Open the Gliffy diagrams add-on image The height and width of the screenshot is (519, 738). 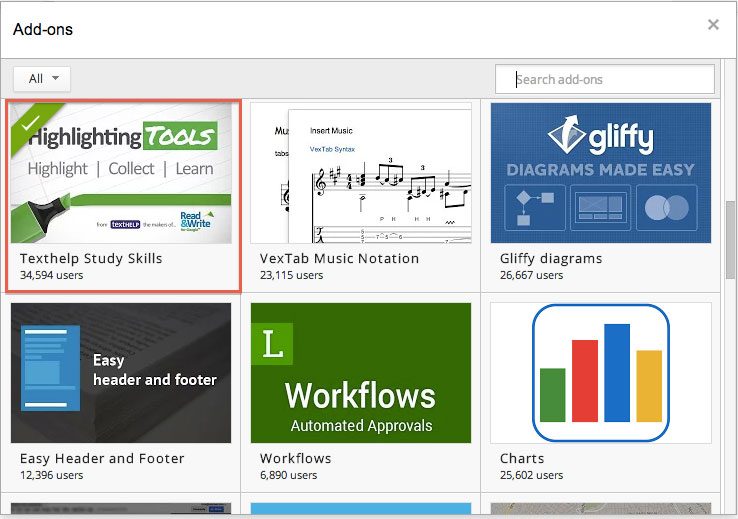tap(600, 172)
